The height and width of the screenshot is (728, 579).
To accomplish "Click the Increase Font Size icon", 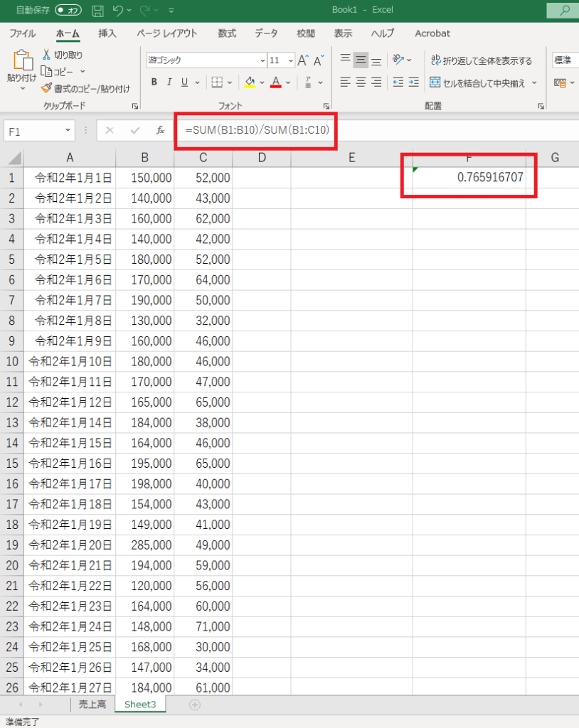I will [304, 60].
